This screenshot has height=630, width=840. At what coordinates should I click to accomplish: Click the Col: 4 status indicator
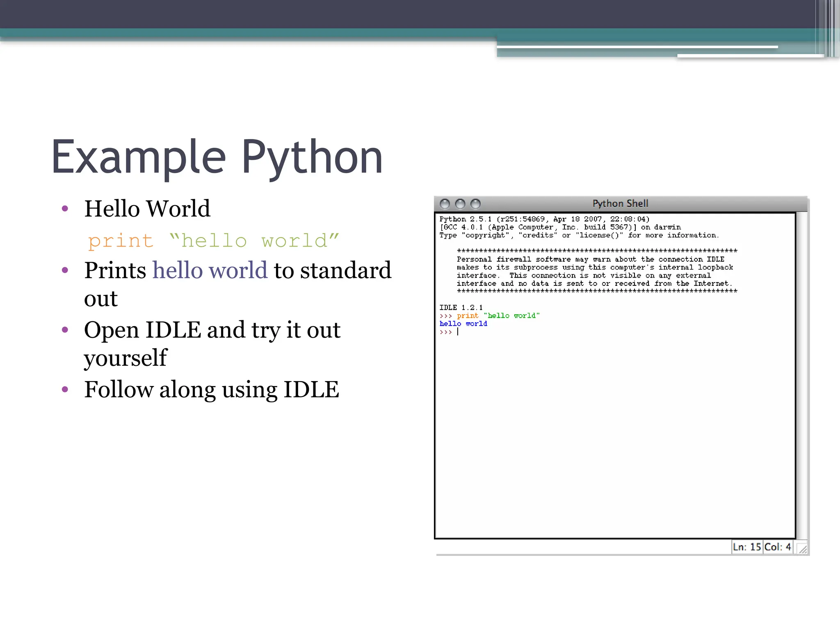[778, 547]
